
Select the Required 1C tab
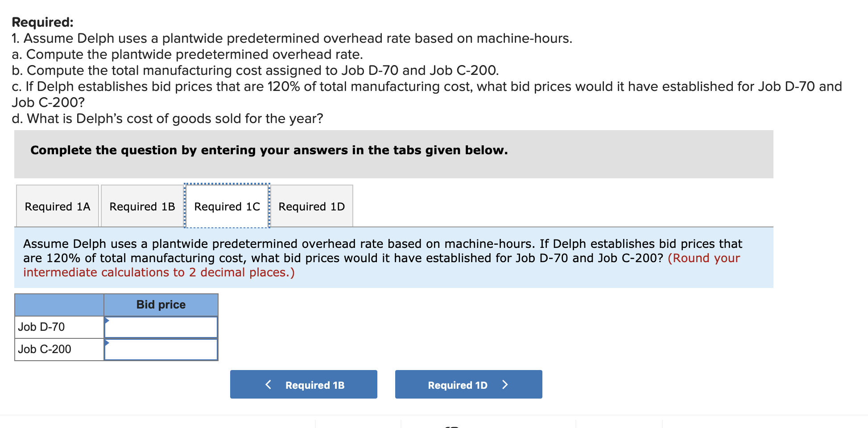coord(227,206)
